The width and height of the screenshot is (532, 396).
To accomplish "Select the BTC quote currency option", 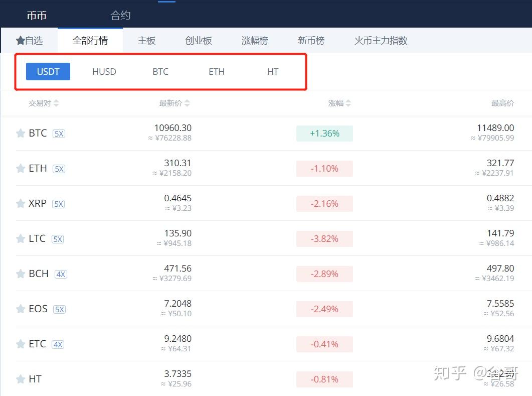I will [x=160, y=71].
